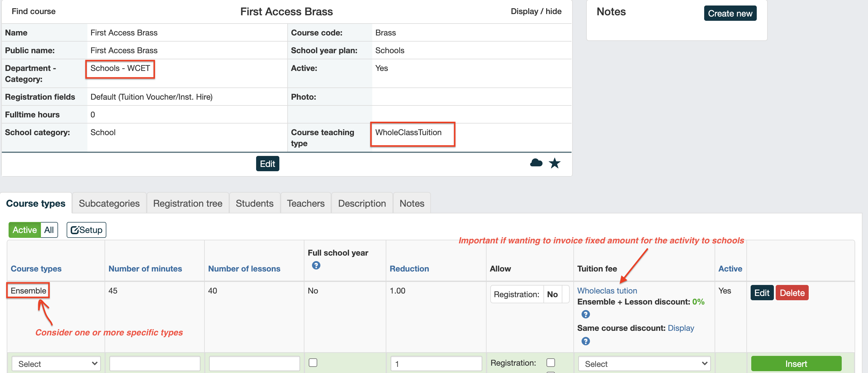Toggle the Active filter button

click(x=24, y=230)
